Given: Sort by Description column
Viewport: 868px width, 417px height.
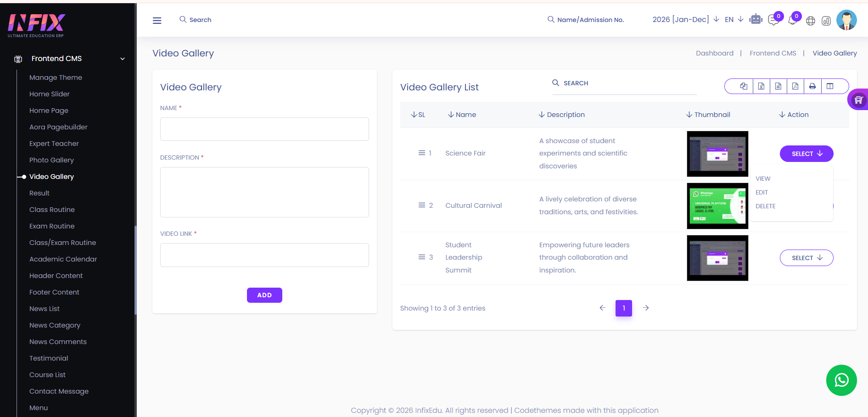Looking at the screenshot, I should (x=561, y=115).
